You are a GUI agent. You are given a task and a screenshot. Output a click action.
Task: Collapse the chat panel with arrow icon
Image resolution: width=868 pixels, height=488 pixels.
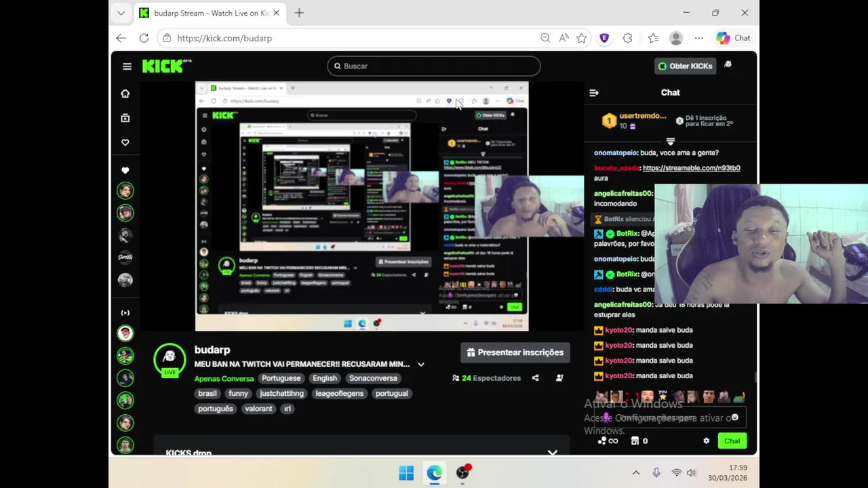pos(594,93)
